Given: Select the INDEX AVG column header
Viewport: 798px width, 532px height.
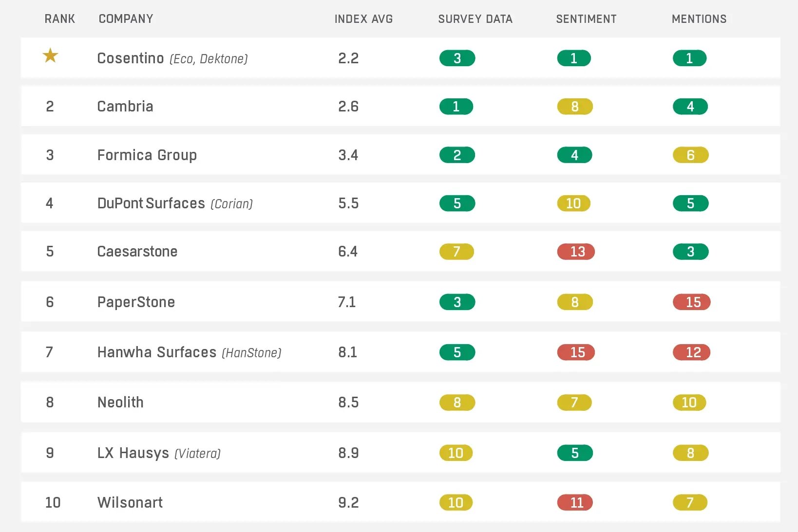Looking at the screenshot, I should point(363,19).
